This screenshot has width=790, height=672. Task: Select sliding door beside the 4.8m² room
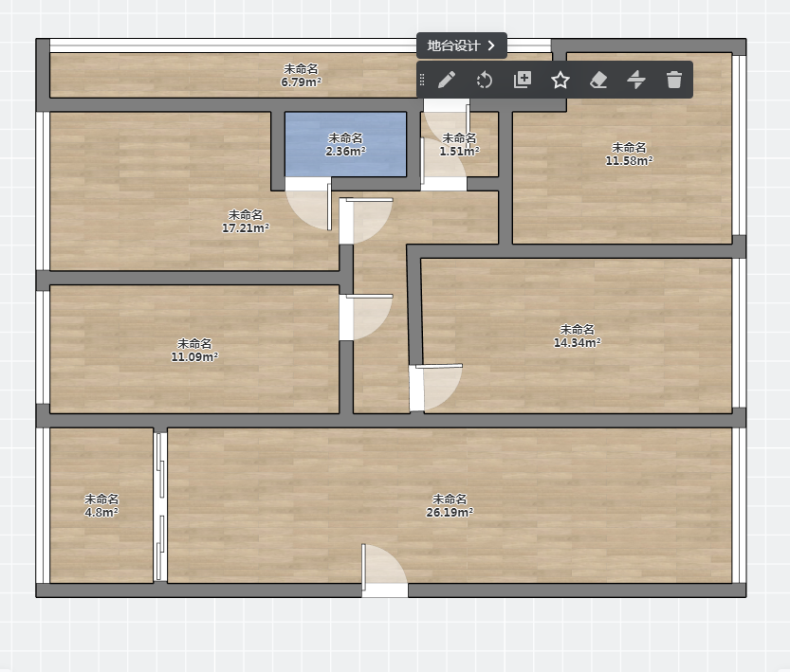click(161, 506)
